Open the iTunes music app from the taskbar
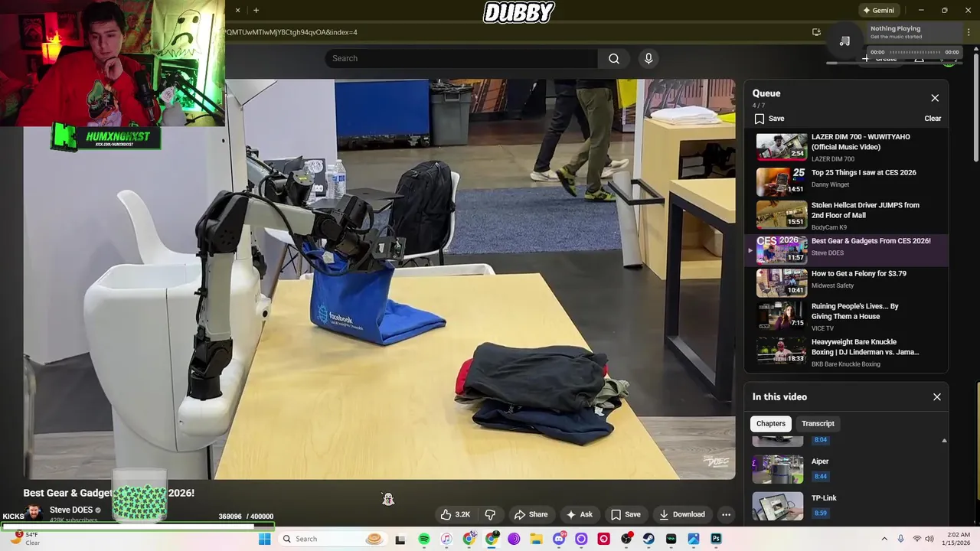The width and height of the screenshot is (980, 551). click(446, 539)
